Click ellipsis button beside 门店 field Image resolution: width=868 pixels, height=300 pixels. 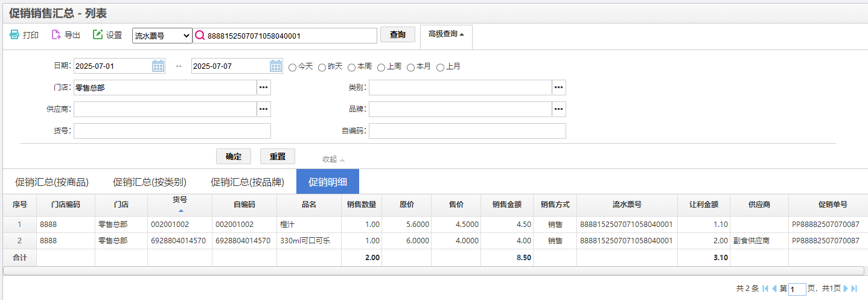[x=264, y=88]
